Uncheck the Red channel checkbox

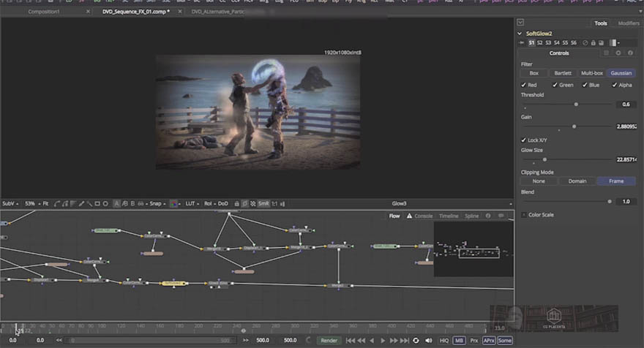pyautogui.click(x=523, y=85)
